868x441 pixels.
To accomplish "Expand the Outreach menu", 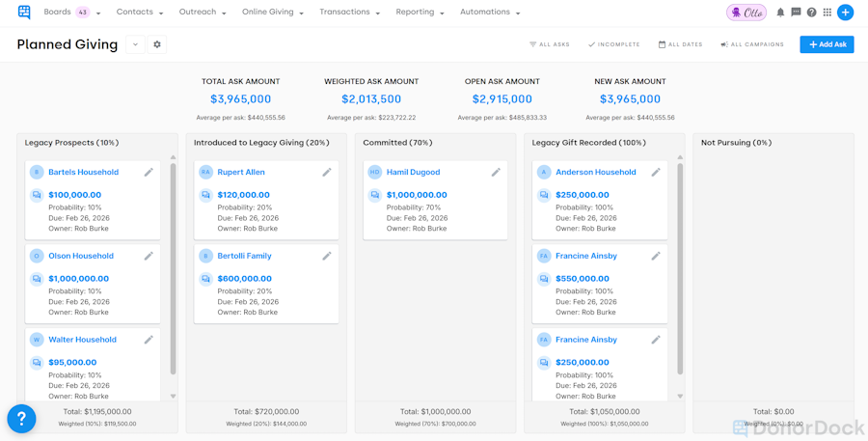I will (203, 13).
